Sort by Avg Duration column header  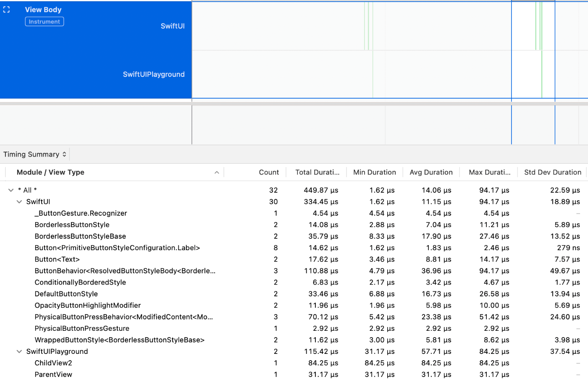click(x=431, y=172)
